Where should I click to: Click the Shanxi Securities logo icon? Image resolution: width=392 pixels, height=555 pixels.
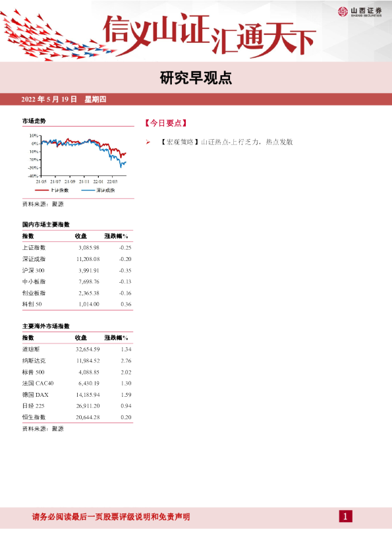pos(343,12)
